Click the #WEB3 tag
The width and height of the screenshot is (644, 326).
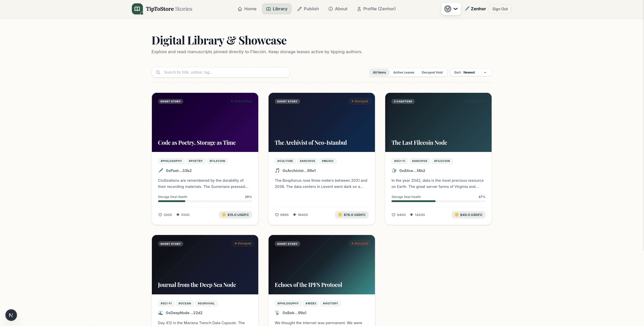coord(311,303)
